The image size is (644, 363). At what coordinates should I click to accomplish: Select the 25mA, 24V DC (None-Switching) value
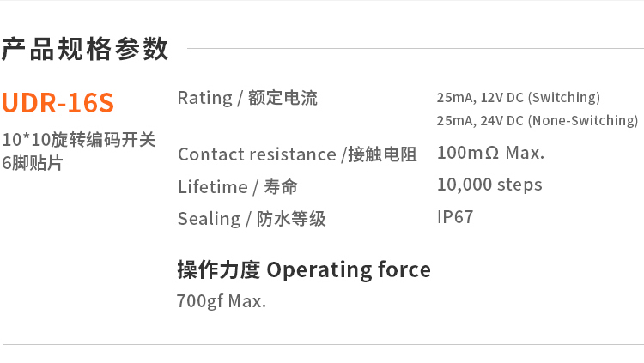coord(538,120)
